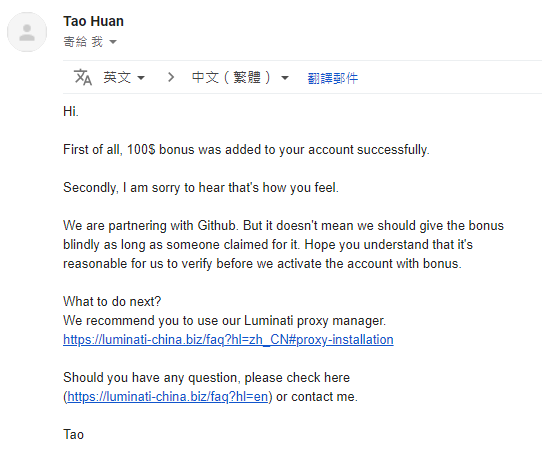Click the sender name Tao Huan

[93, 21]
